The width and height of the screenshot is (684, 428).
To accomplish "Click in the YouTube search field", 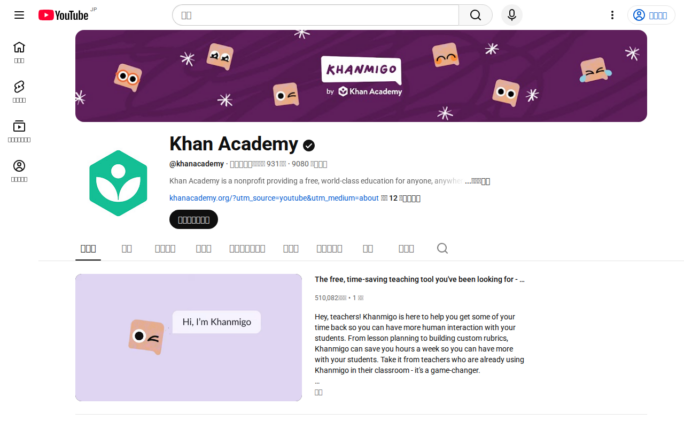I will 316,15.
